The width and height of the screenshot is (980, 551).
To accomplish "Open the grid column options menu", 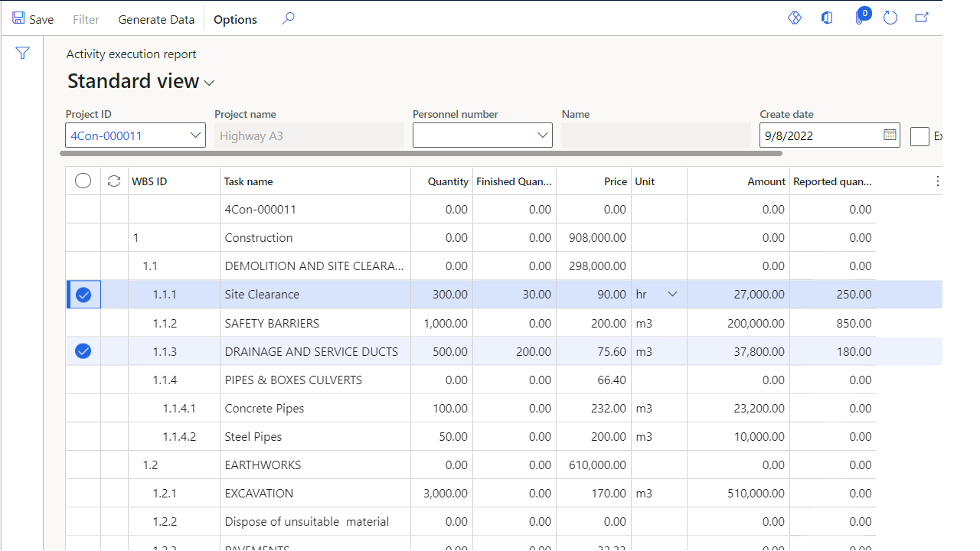I will [x=937, y=181].
